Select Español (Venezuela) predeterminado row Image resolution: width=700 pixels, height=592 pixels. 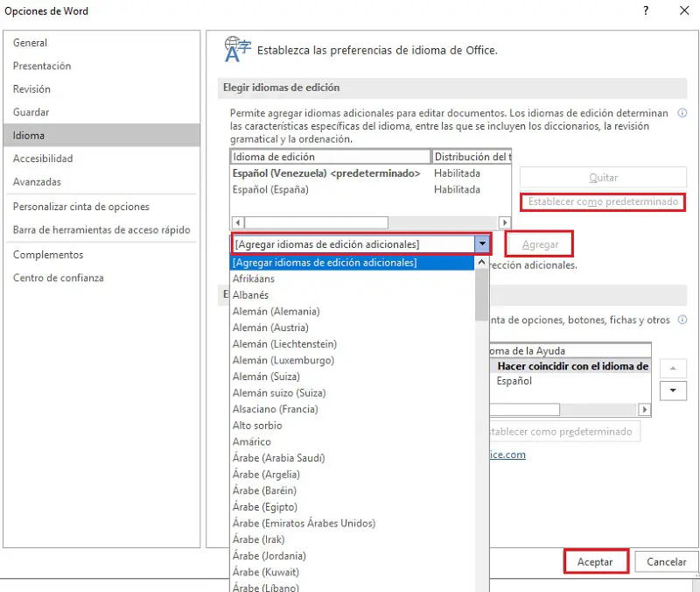pyautogui.click(x=370, y=173)
